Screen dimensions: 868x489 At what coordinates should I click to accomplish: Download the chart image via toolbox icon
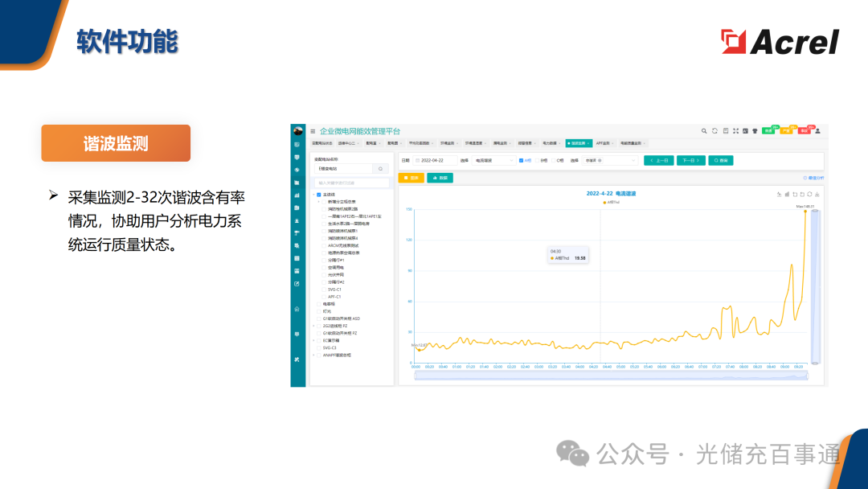click(817, 195)
